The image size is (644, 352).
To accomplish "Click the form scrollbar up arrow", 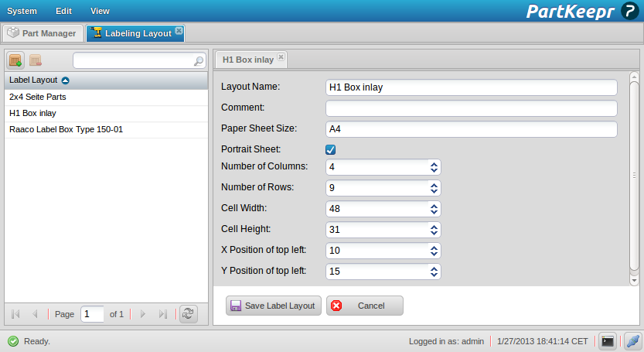I will [x=634, y=77].
